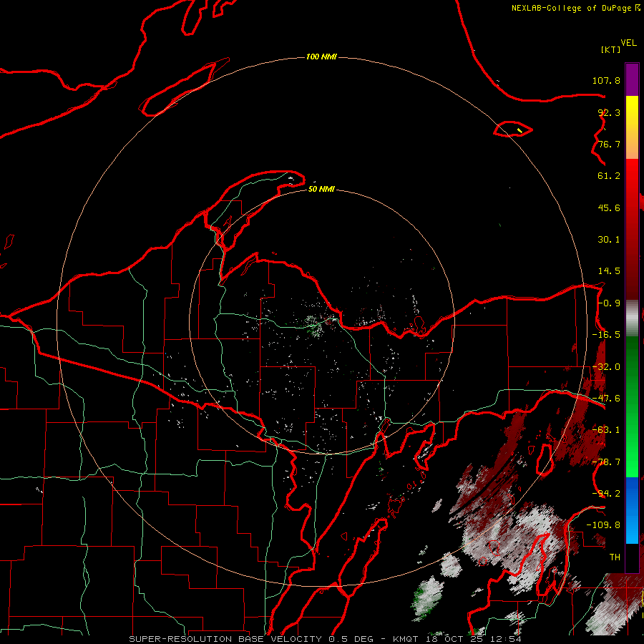Select the -47.6 scale value
The image size is (644, 644).
pyautogui.click(x=606, y=399)
